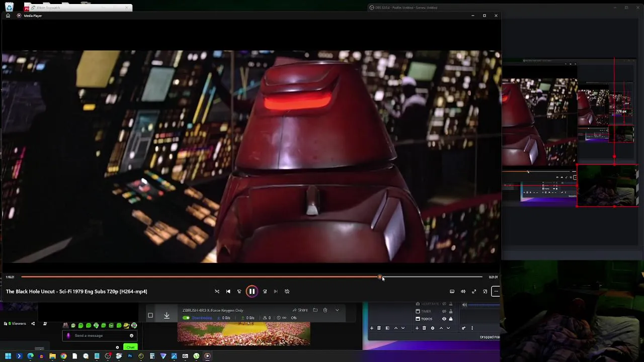Open the Media Player volume control
The height and width of the screenshot is (362, 644).
(x=463, y=291)
